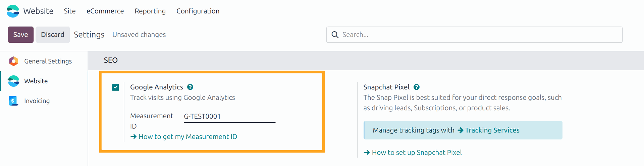
Task: Open How to get my Measurement ID
Action: [184, 137]
